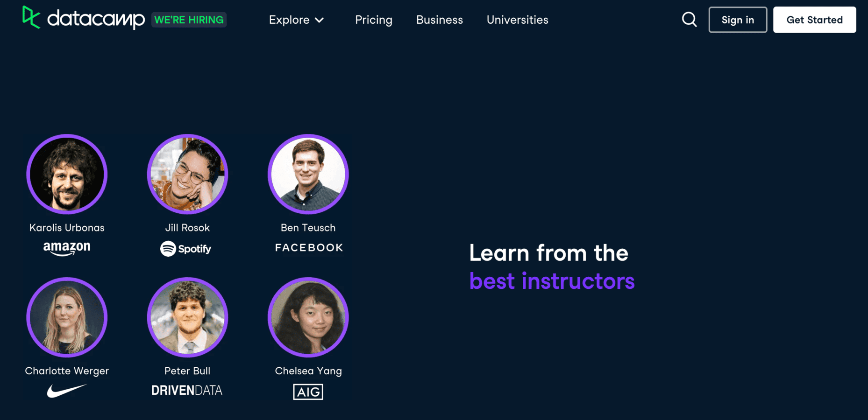This screenshot has width=868, height=420.
Task: Click the DrivenData logo
Action: coord(187,390)
